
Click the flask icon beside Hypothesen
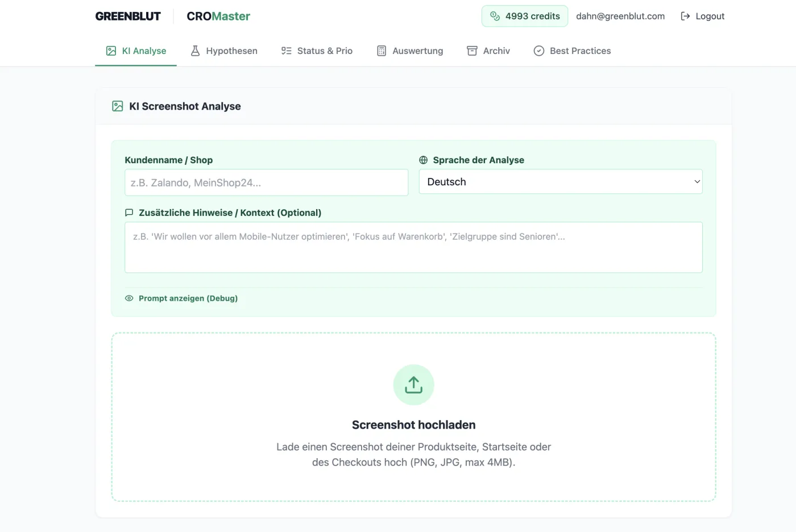click(x=195, y=51)
